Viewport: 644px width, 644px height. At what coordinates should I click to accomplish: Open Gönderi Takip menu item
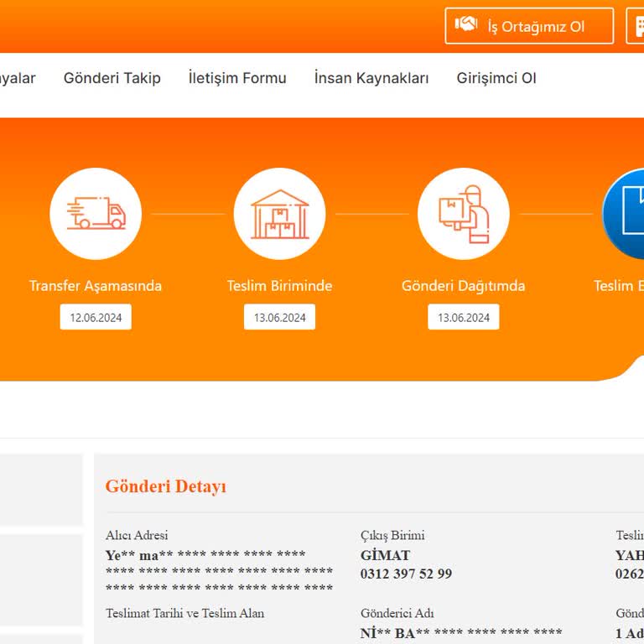112,78
